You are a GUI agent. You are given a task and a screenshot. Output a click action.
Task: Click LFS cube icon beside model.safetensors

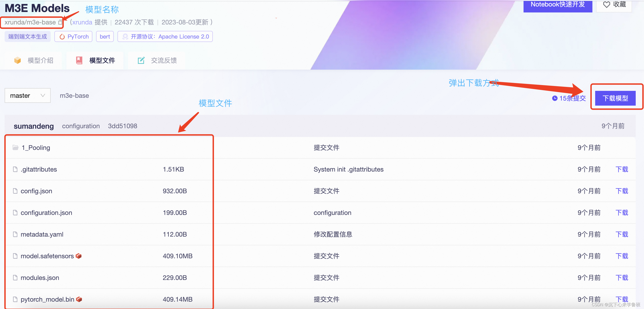(x=79, y=256)
